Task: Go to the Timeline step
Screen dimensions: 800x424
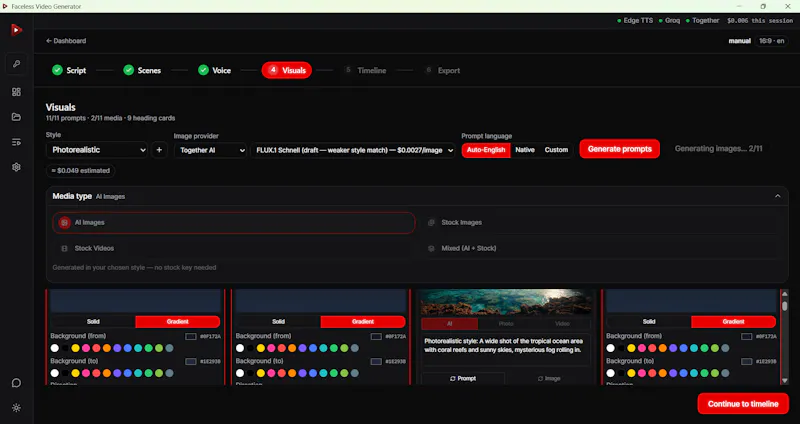Action: [365, 70]
